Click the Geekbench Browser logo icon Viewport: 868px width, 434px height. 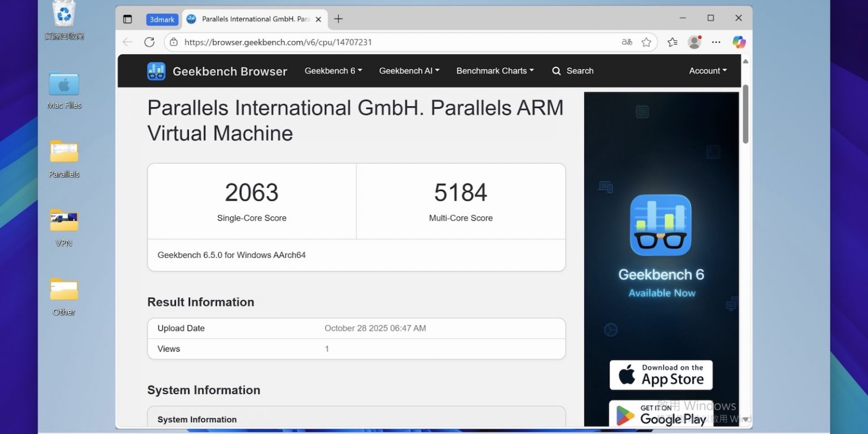pos(156,71)
